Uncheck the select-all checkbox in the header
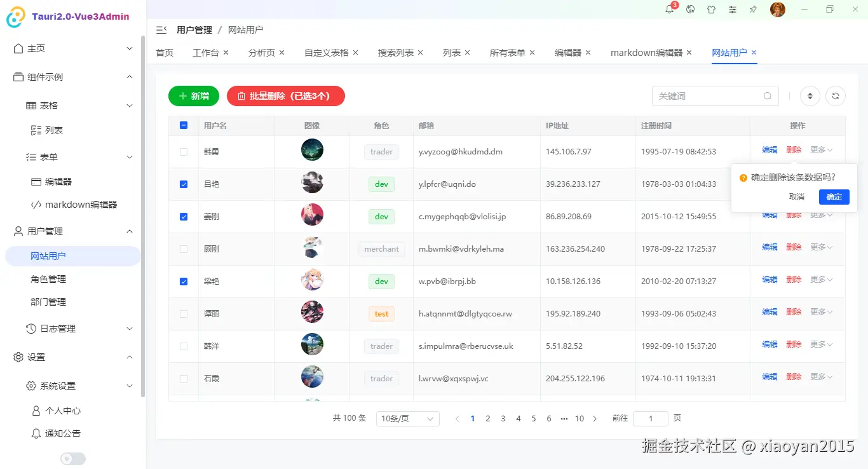This screenshot has width=868, height=469. point(183,125)
